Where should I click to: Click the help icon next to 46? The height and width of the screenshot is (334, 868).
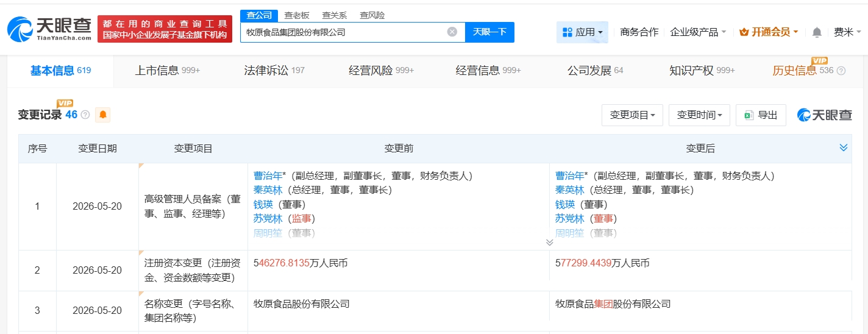[x=85, y=115]
